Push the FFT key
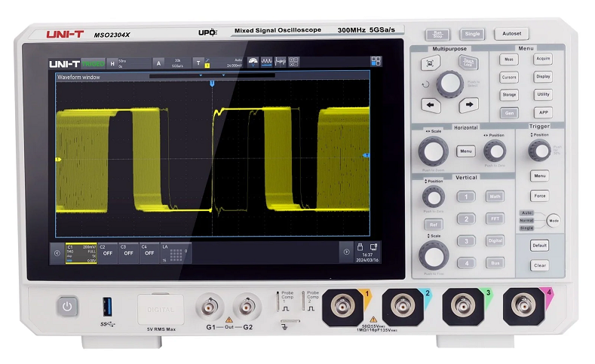 tap(495, 219)
